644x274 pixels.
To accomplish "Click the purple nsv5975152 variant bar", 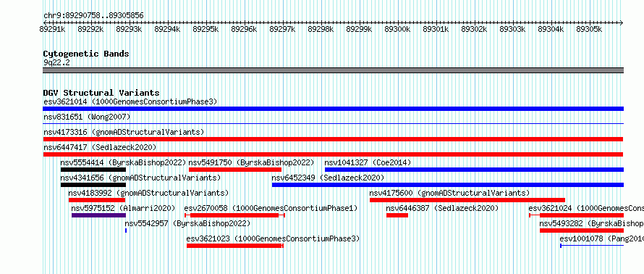I will tap(98, 215).
